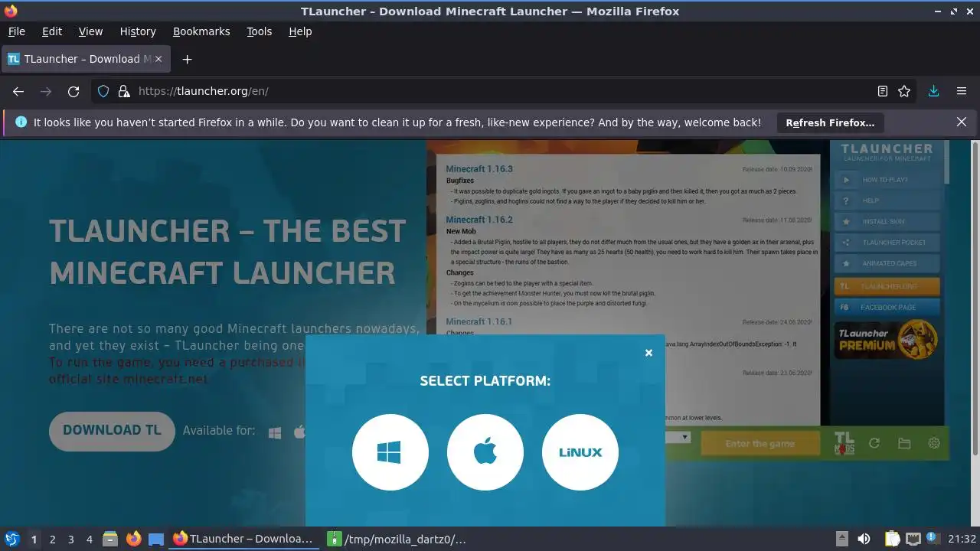Toggle reader view icon
This screenshot has height=551, width=980.
[x=883, y=91]
